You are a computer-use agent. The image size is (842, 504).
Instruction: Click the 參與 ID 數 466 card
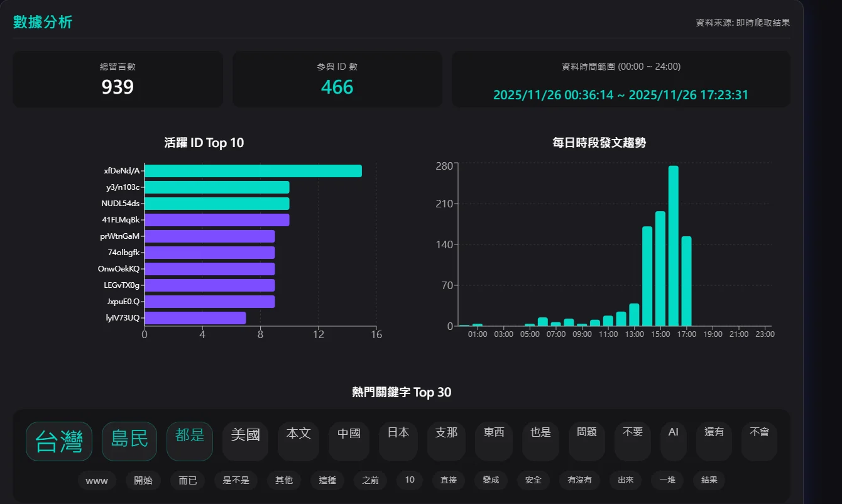click(337, 79)
